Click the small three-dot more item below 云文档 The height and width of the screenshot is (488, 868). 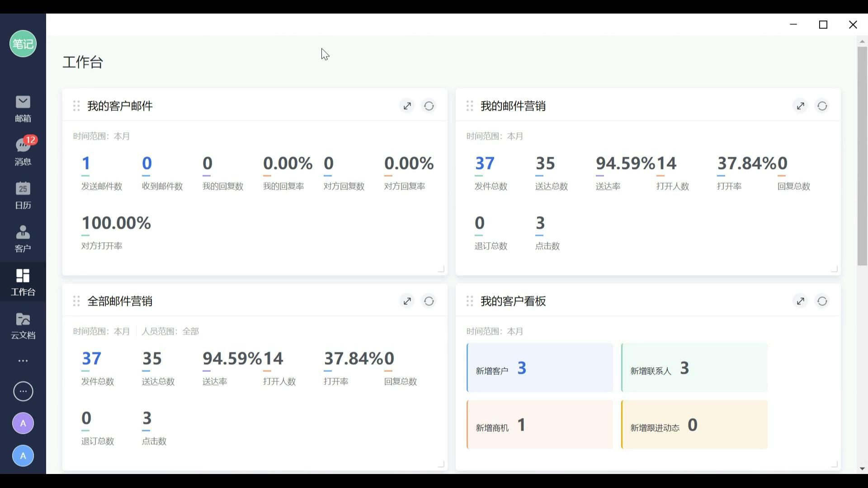[23, 361]
